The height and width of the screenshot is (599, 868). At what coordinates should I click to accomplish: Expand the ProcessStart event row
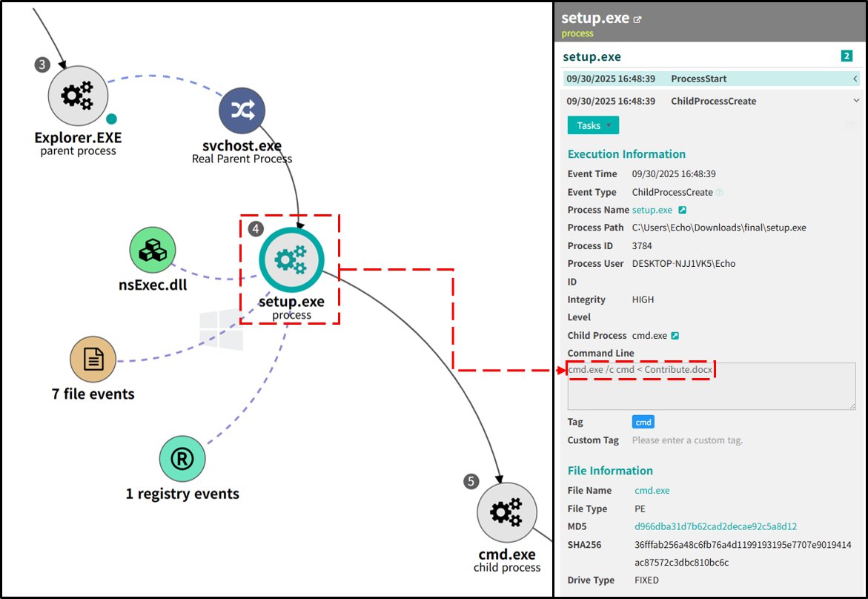tap(855, 79)
